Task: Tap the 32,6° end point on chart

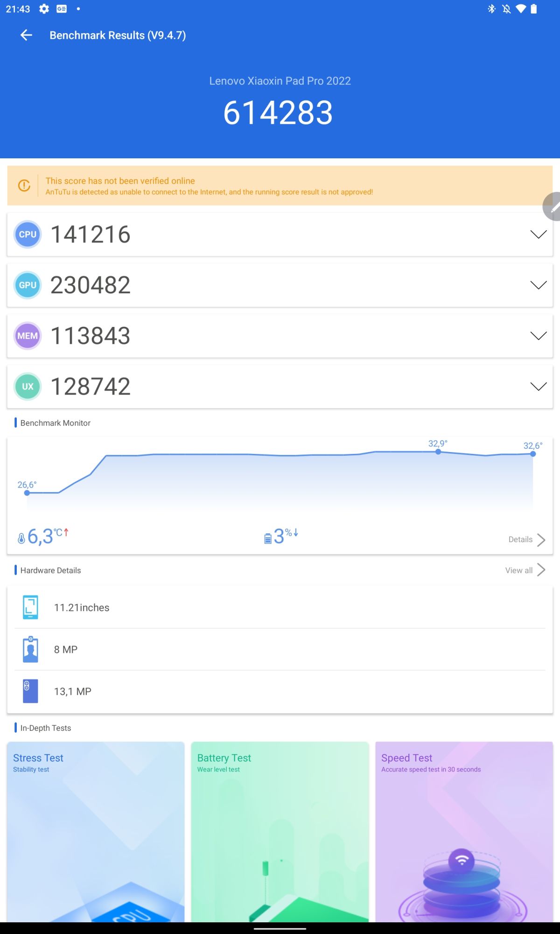Action: point(533,454)
